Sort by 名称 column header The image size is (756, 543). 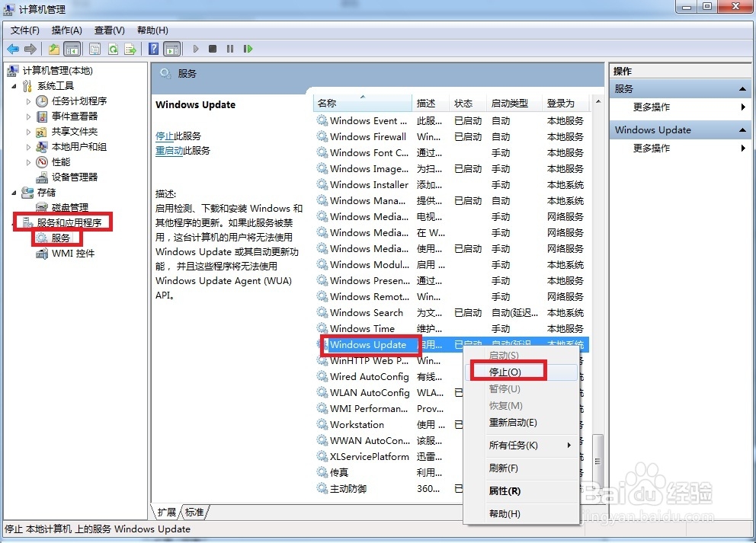[364, 103]
